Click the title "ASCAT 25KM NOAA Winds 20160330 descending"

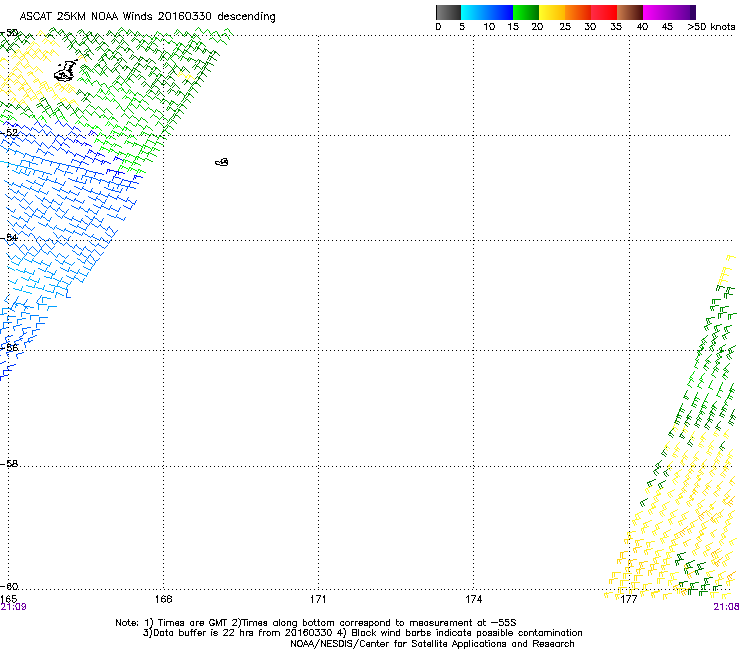[147, 17]
